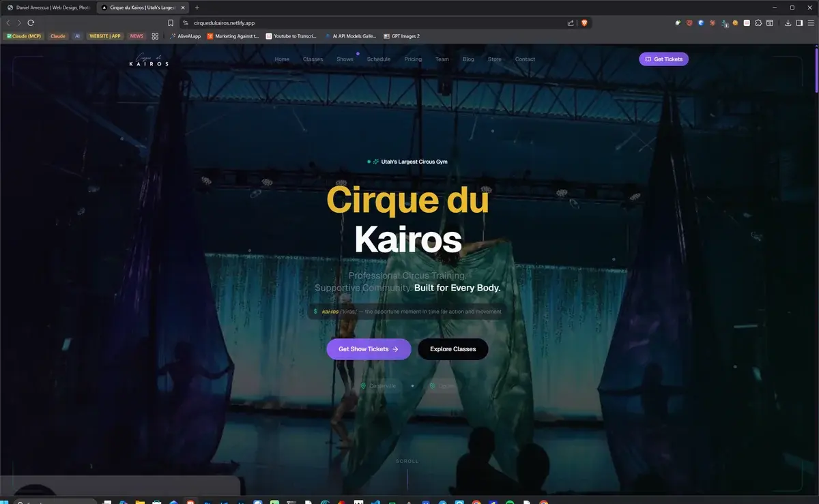Click the Brave Shields lion icon
Screen dimensions: 819x504
click(584, 23)
